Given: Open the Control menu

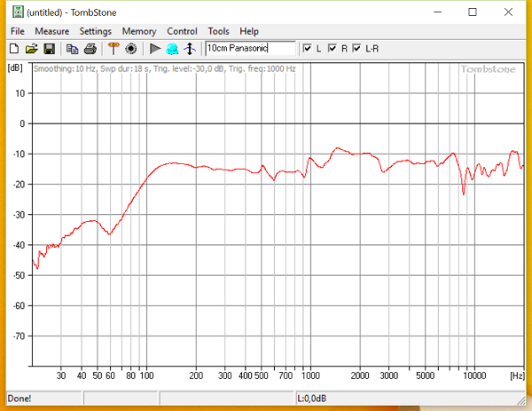Looking at the screenshot, I should click(182, 31).
